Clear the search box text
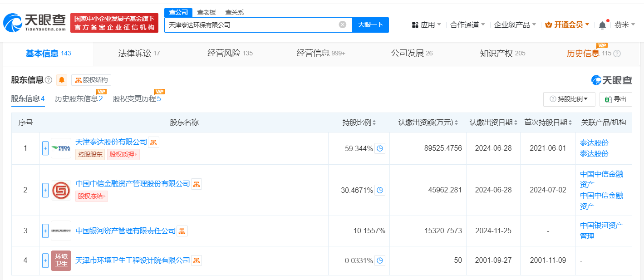The width and height of the screenshot is (644, 280). [343, 25]
